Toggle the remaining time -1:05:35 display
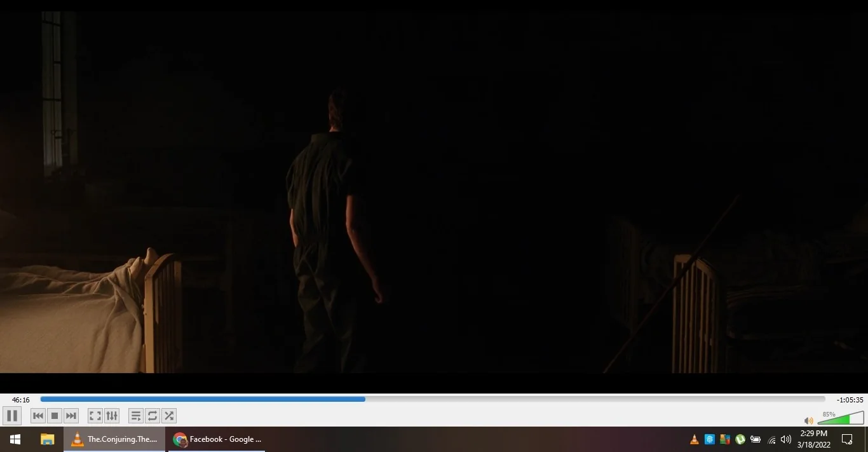 coord(850,400)
